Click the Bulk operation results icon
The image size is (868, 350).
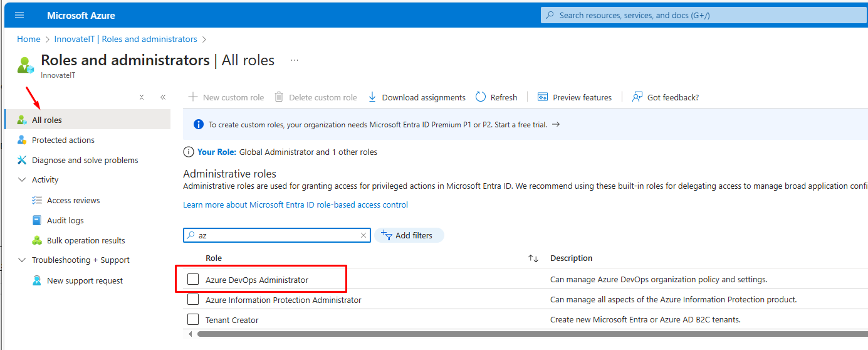pos(36,240)
